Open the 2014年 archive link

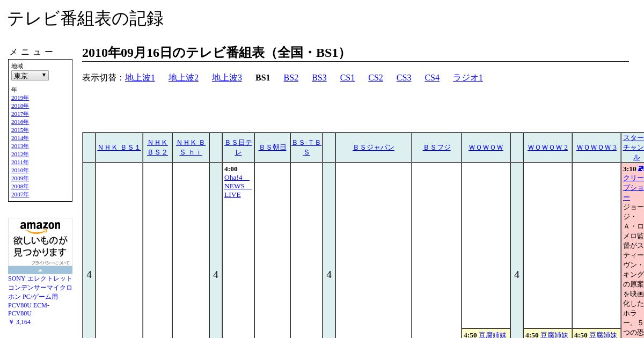coord(20,138)
